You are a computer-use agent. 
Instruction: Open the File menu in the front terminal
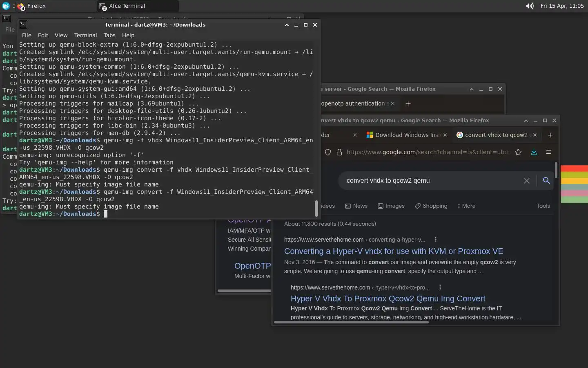tap(27, 35)
